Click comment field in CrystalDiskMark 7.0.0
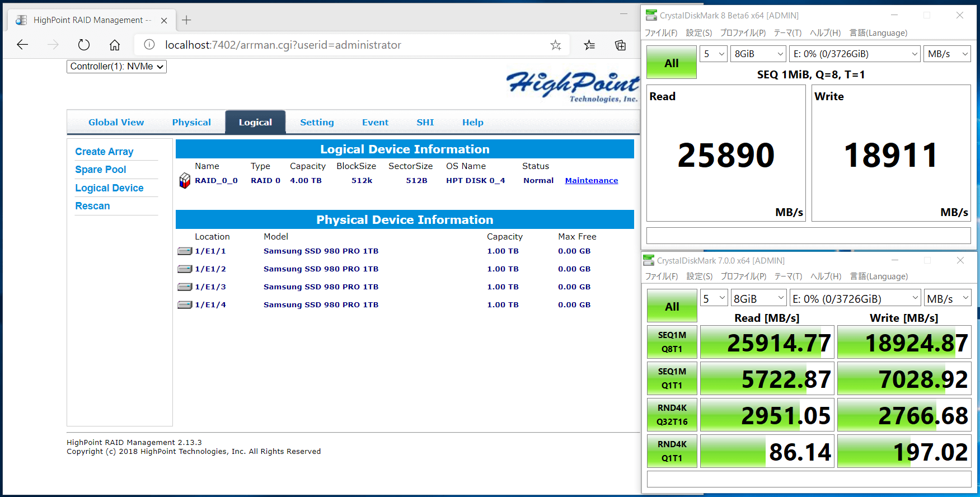The width and height of the screenshot is (980, 497). click(x=809, y=479)
